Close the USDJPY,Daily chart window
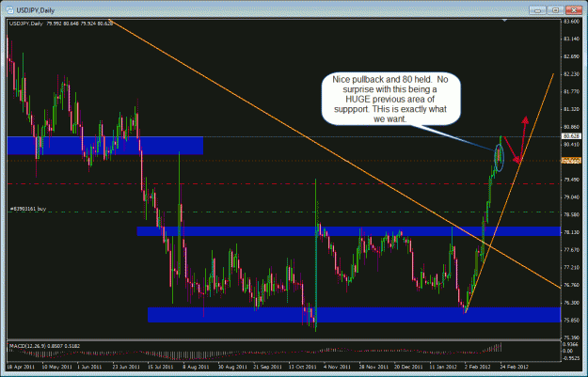The height and width of the screenshot is (377, 588). 573,10
